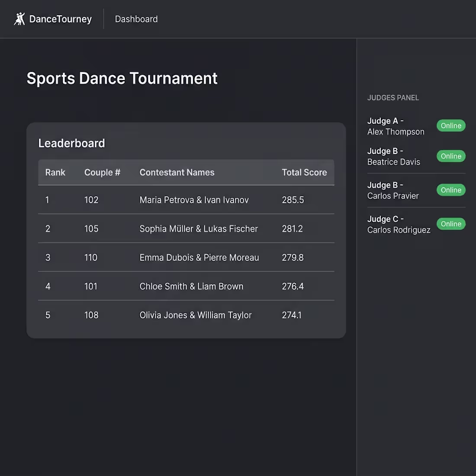Click the Leaderboard title
The height and width of the screenshot is (476, 476).
pyautogui.click(x=72, y=143)
